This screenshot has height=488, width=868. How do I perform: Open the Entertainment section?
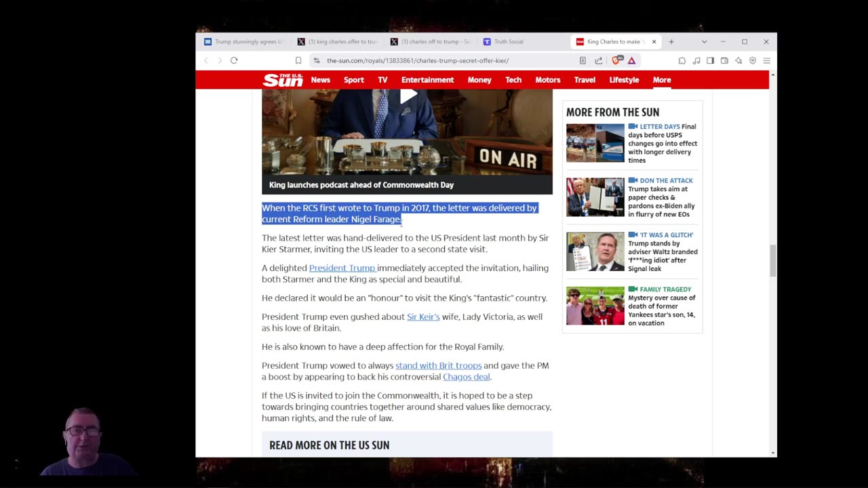(427, 80)
